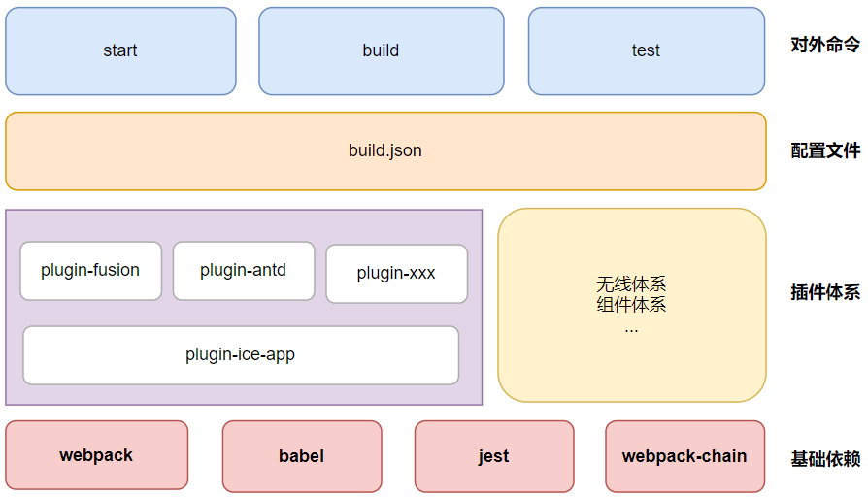This screenshot has width=868, height=498.
Task: Click the yellow 无线体系 组件体系 box
Action: click(632, 305)
